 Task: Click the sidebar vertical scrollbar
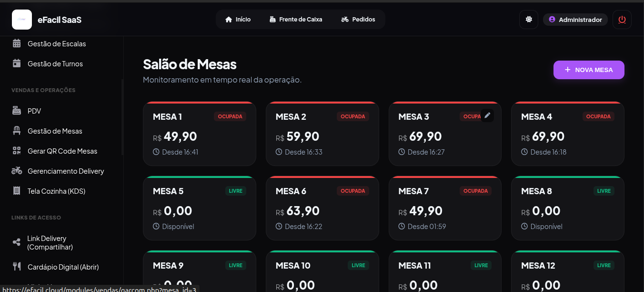pos(122,117)
